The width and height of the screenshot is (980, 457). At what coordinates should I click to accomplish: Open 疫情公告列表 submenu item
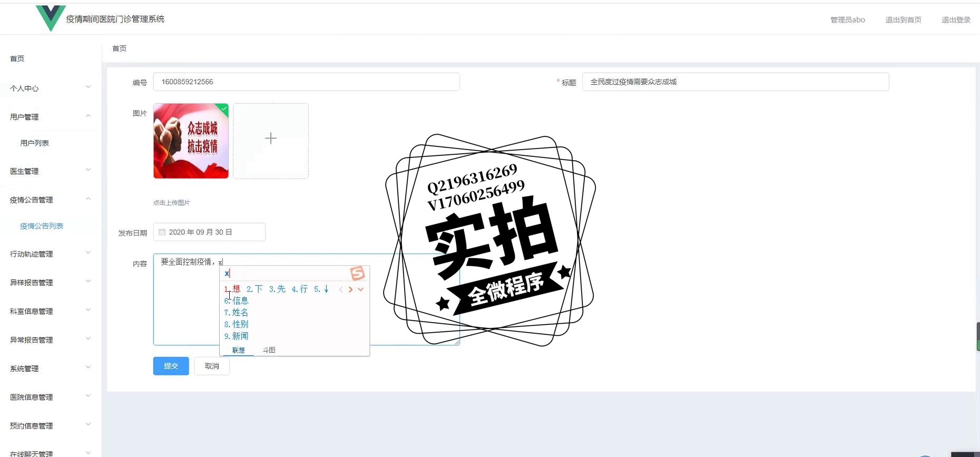tap(42, 226)
